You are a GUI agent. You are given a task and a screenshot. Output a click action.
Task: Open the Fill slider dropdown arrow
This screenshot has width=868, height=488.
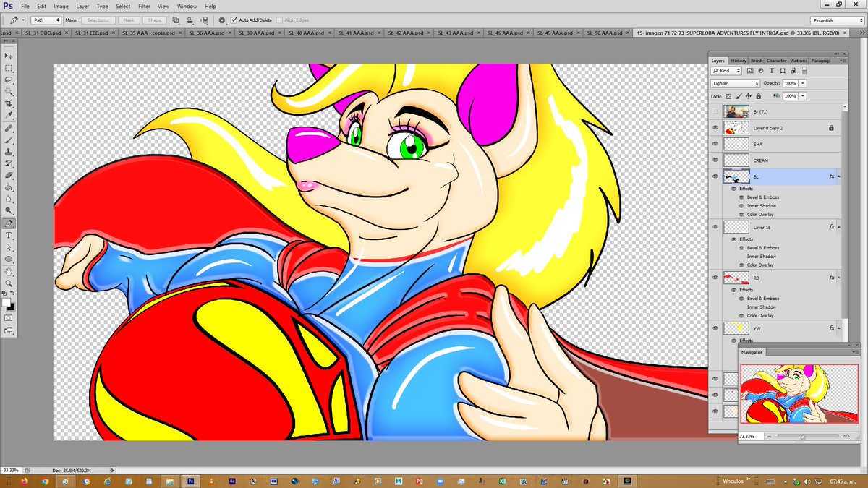pos(803,95)
